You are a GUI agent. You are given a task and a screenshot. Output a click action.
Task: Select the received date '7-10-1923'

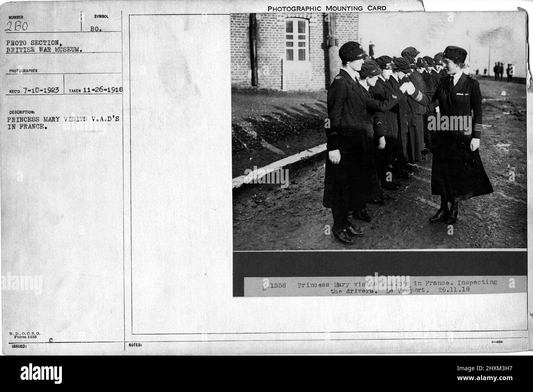coord(41,90)
